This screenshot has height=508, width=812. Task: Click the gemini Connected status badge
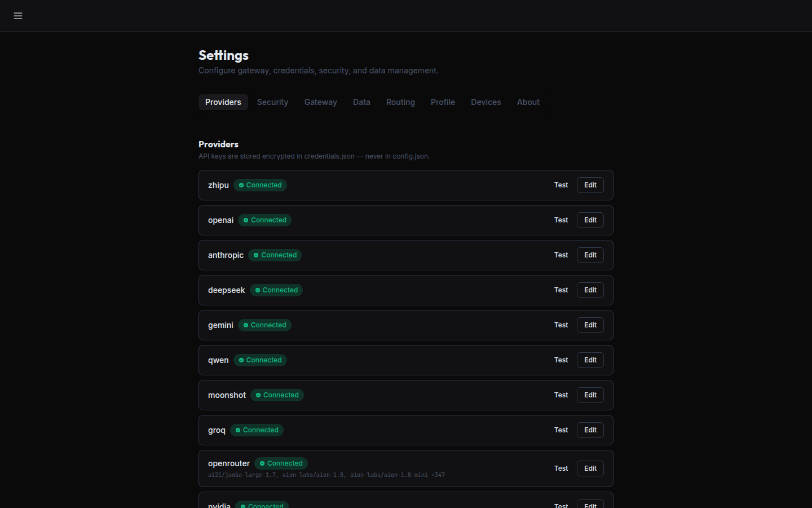[x=264, y=325]
